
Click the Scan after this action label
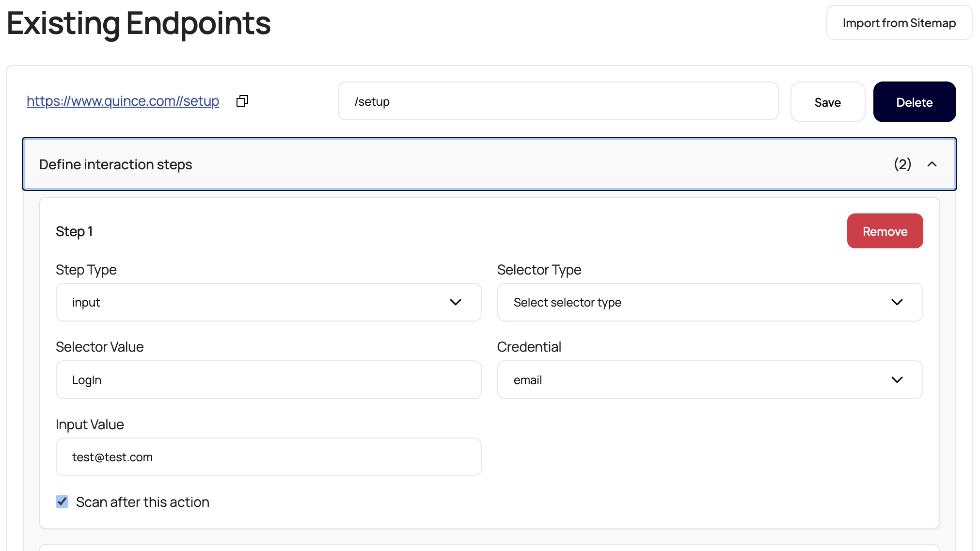[142, 502]
